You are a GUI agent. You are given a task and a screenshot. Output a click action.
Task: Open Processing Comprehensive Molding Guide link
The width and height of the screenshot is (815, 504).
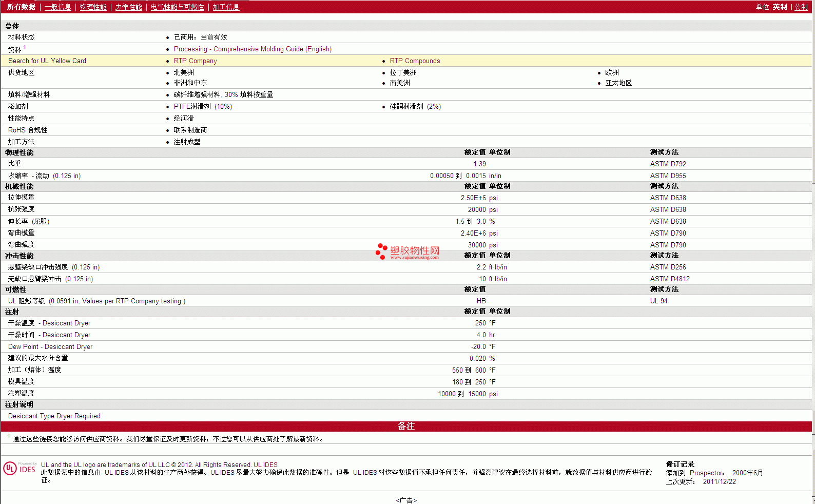253,49
